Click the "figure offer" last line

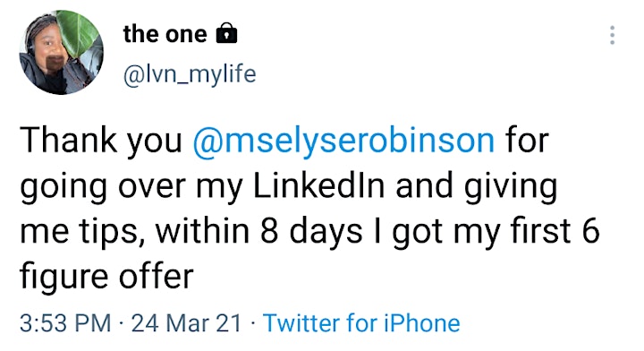tap(106, 276)
